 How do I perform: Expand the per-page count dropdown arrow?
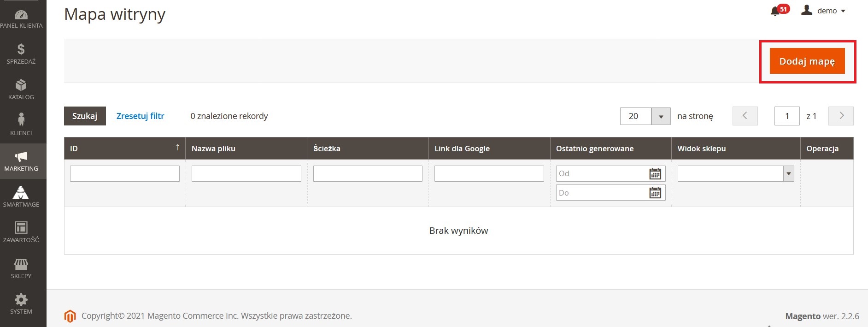pos(661,116)
